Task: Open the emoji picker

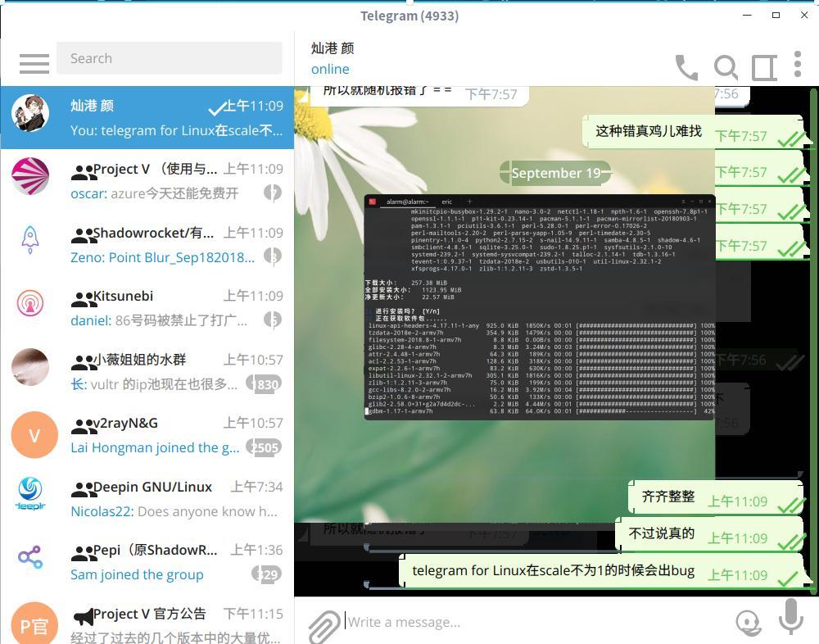Action: pos(748,622)
